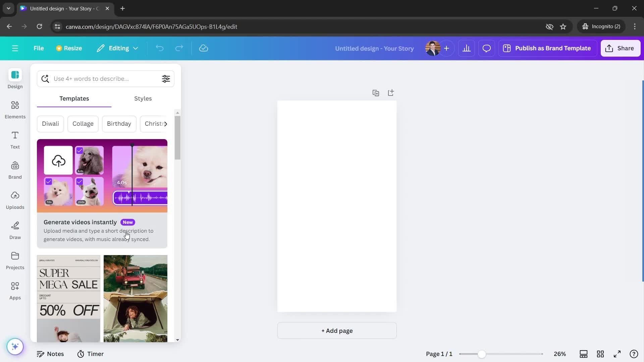Click the Publish as Brand Template button
This screenshot has width=644, height=362.
(x=553, y=48)
